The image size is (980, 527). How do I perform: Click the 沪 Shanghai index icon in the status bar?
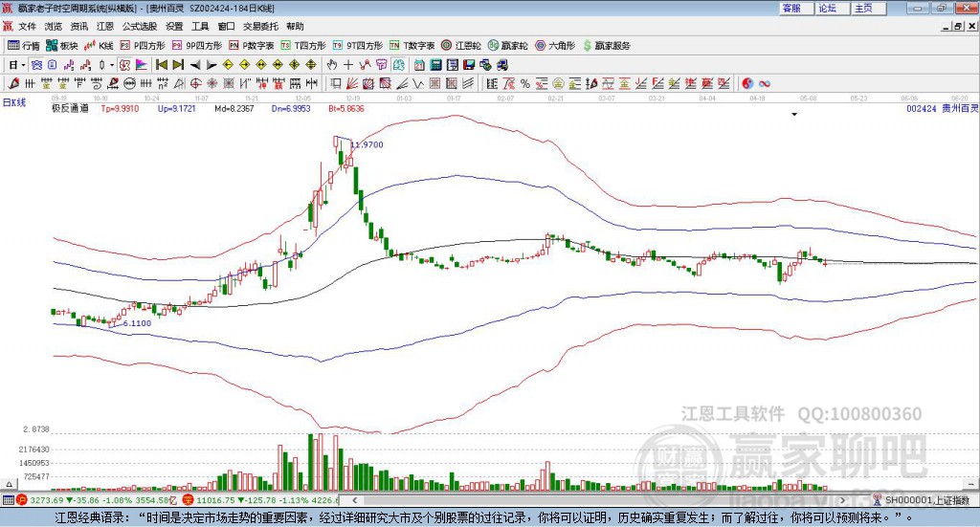[22, 500]
